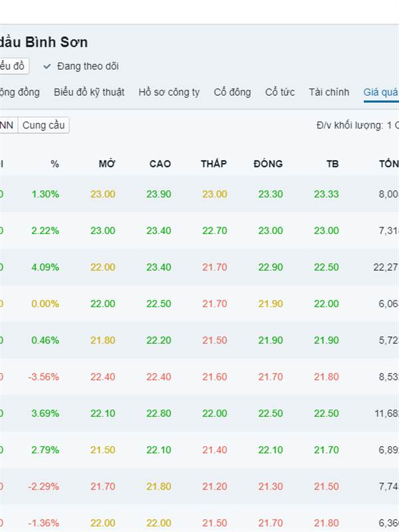
Task: Select the -1.36% change cell
Action: [43, 523]
